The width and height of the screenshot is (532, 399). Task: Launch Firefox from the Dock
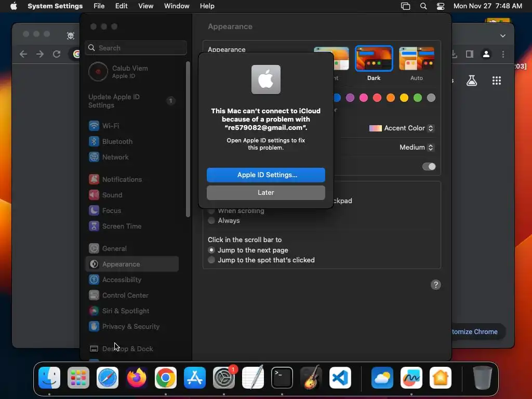(x=137, y=378)
